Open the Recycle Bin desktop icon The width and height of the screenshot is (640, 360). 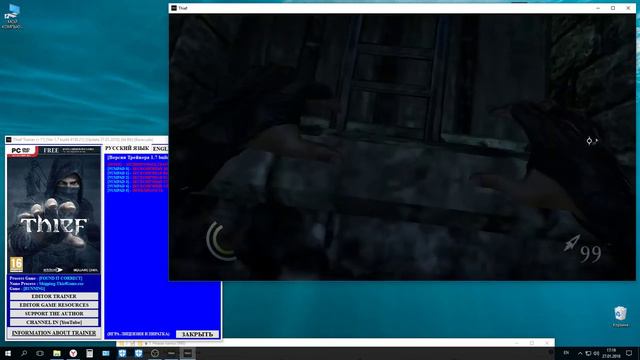tap(620, 317)
